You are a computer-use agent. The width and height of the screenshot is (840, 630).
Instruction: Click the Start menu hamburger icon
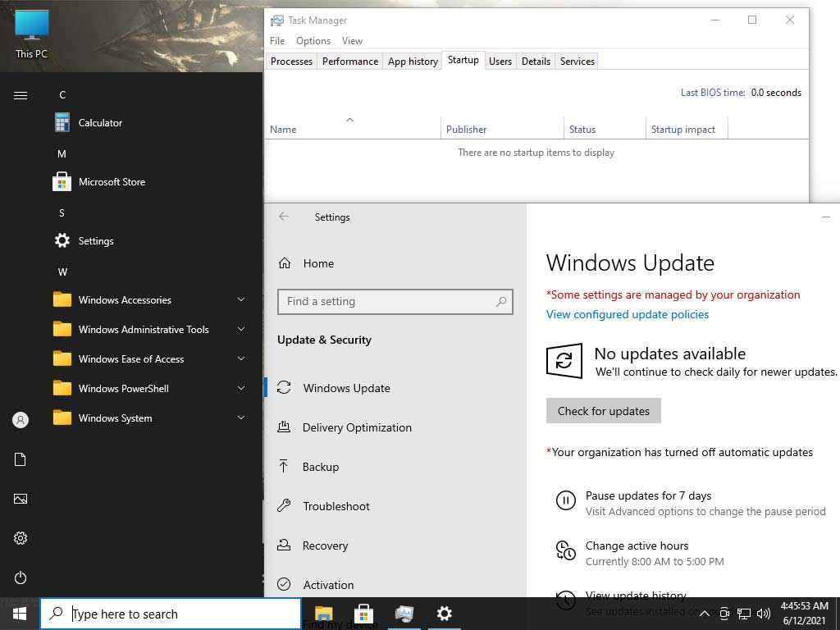pyautogui.click(x=21, y=95)
